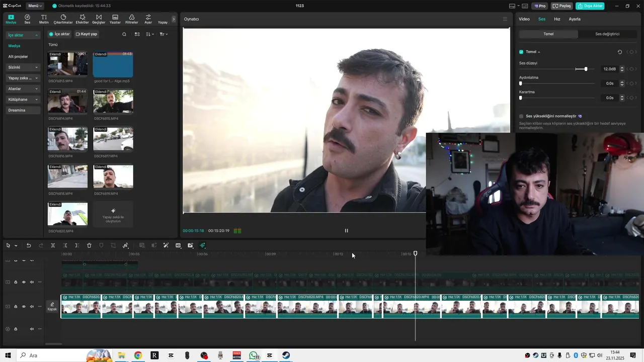This screenshot has width=644, height=362.
Task: Open the Geçişler transitions panel
Action: (x=99, y=19)
